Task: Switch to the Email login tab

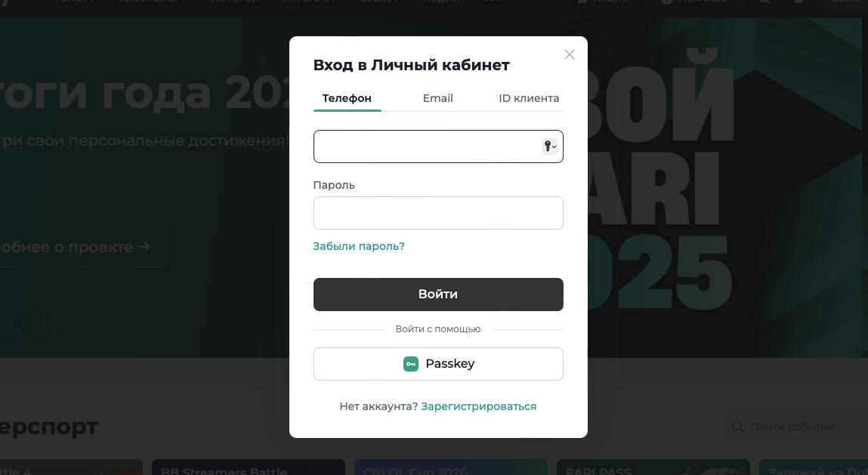Action: point(437,98)
